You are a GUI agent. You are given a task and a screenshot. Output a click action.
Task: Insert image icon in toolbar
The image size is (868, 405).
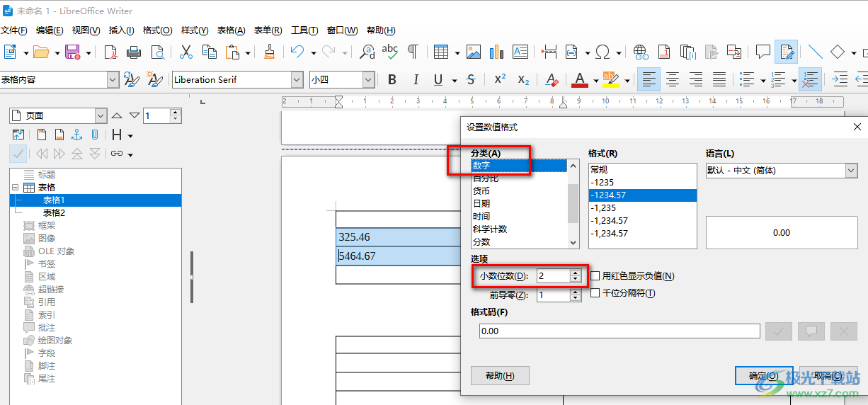point(474,52)
